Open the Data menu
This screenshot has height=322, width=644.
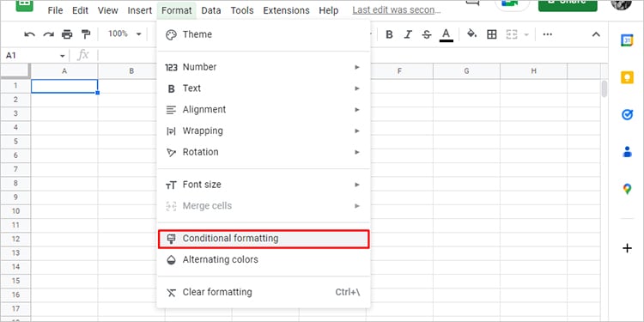[x=211, y=10]
